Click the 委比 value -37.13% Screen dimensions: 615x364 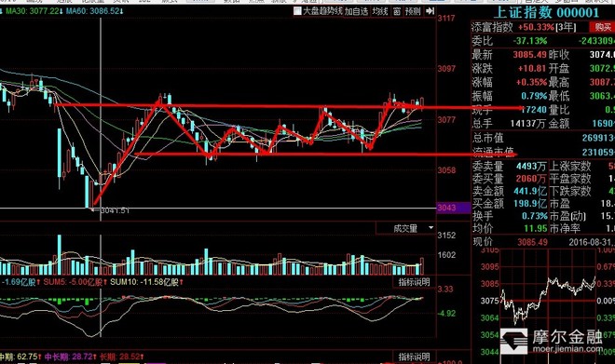click(529, 41)
